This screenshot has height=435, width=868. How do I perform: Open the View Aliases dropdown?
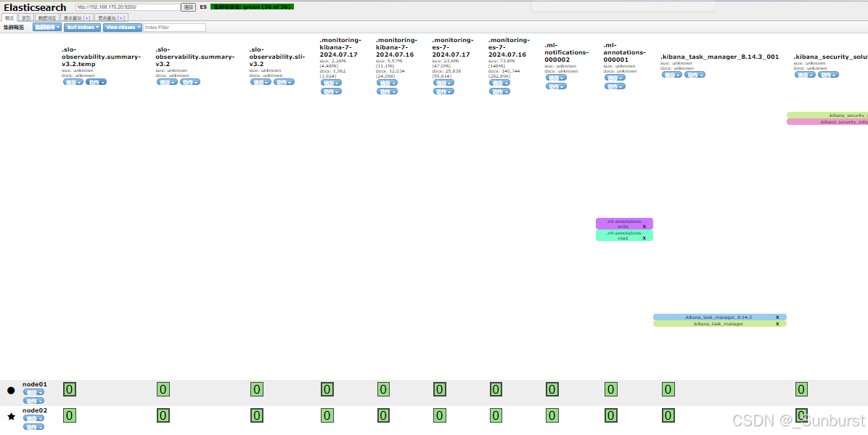[x=123, y=27]
